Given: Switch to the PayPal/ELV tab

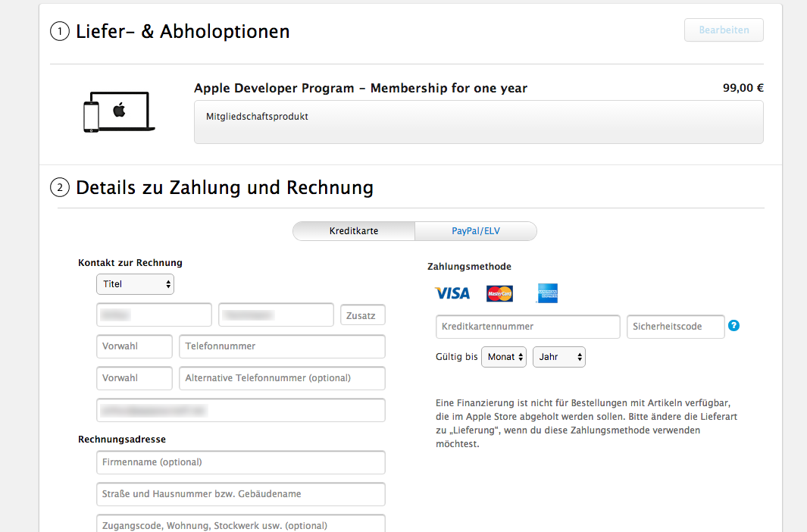Looking at the screenshot, I should (x=476, y=231).
